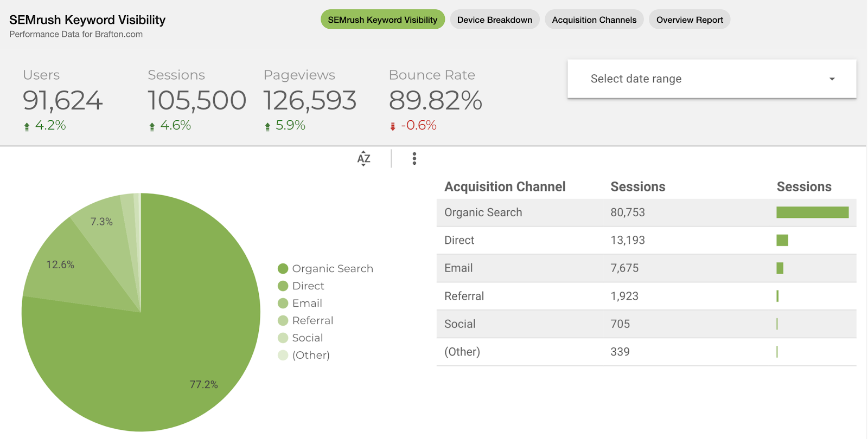Click the (Other) legend color dot
The height and width of the screenshot is (439, 868).
[x=283, y=356]
